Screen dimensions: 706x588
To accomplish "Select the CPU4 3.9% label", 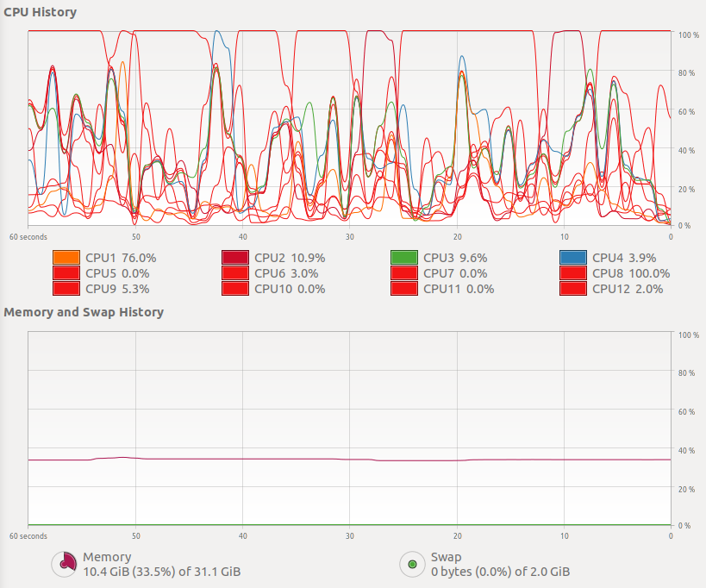I will pos(624,258).
